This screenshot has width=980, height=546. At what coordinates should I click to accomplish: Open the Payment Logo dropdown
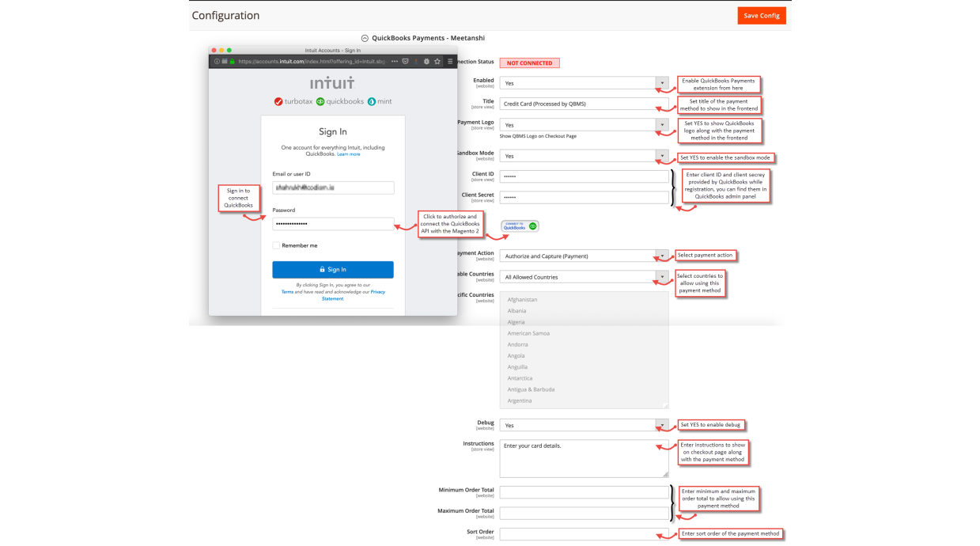click(x=585, y=125)
